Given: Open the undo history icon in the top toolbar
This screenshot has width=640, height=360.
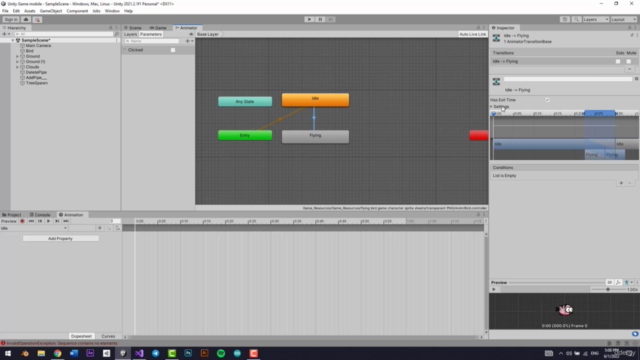Looking at the screenshot, I should (x=565, y=19).
